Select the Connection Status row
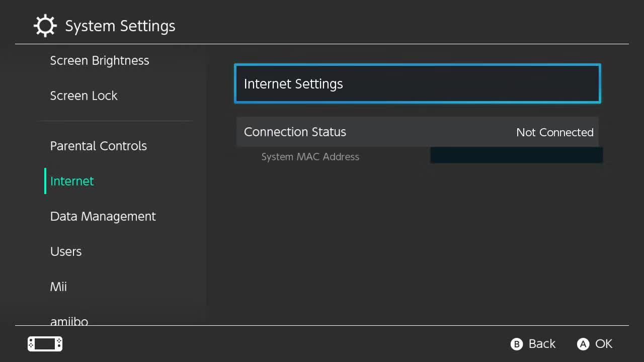This screenshot has height=362, width=644. pos(352,132)
